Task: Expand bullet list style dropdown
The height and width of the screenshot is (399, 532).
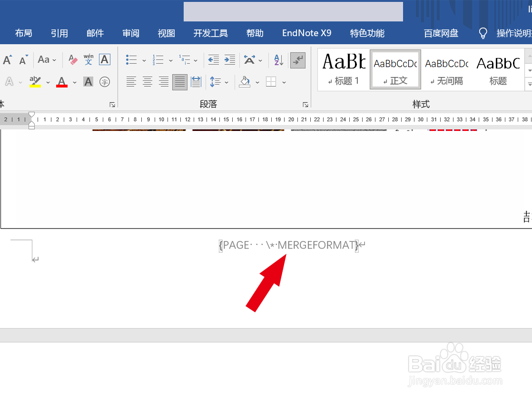Action: point(144,60)
